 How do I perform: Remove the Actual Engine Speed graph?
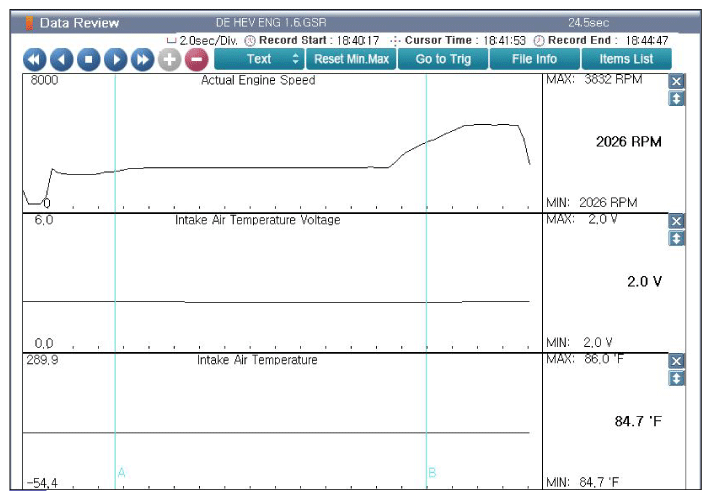pos(677,82)
